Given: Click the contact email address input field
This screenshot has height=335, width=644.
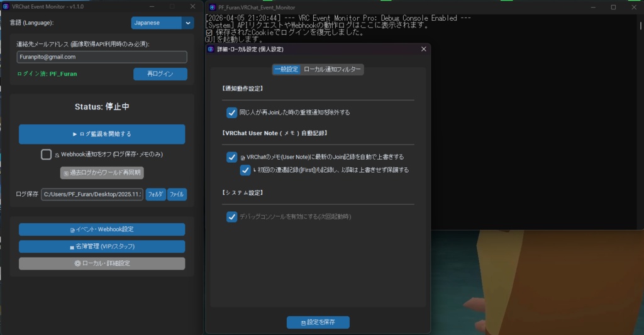Looking at the screenshot, I should click(x=102, y=57).
